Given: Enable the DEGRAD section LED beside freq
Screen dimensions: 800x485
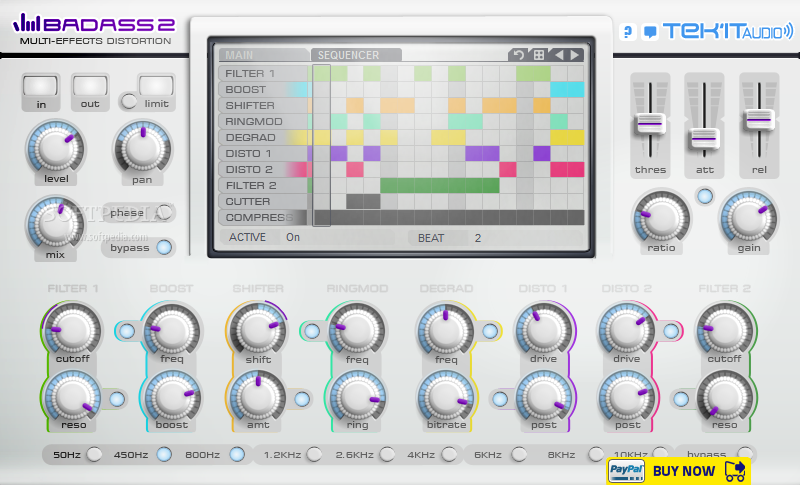Looking at the screenshot, I should [490, 331].
